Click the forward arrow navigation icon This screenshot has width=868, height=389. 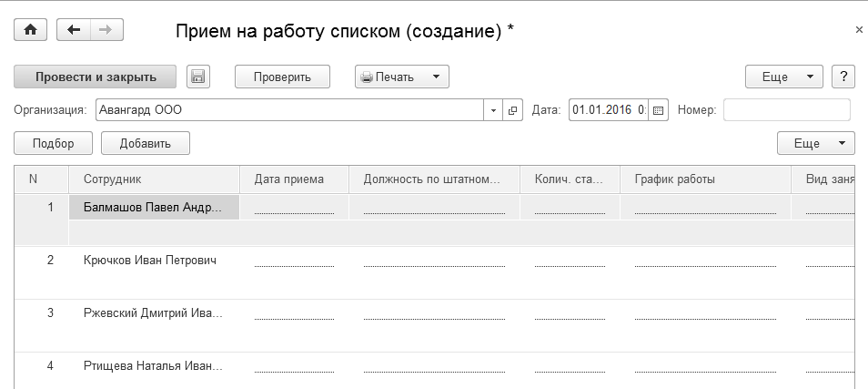tap(106, 30)
